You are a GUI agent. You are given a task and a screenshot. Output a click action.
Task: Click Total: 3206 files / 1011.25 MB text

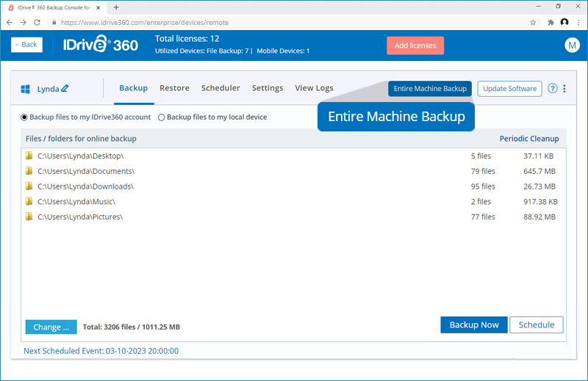pyautogui.click(x=132, y=327)
